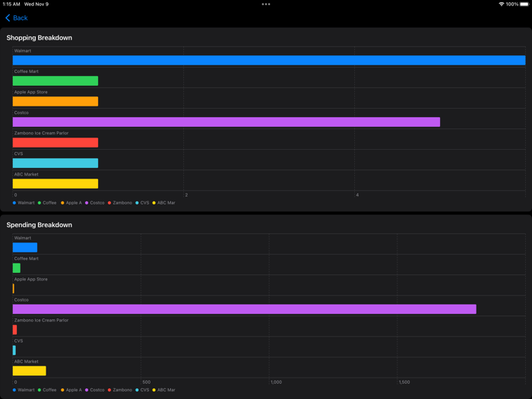Tap the blue Walmart bar in Spending Breakdown
This screenshot has height=399, width=532.
pyautogui.click(x=25, y=248)
